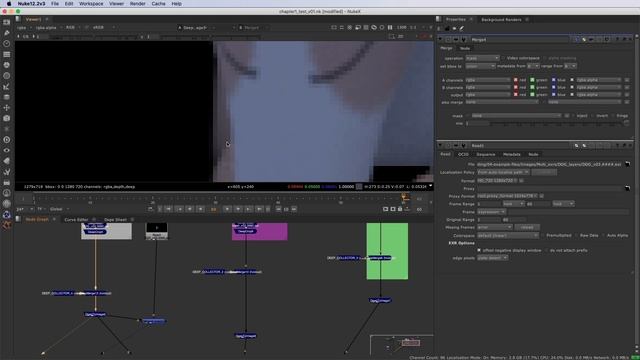
Task: Click the lock icon in the Properties toolbar
Action: pyautogui.click(x=447, y=29)
